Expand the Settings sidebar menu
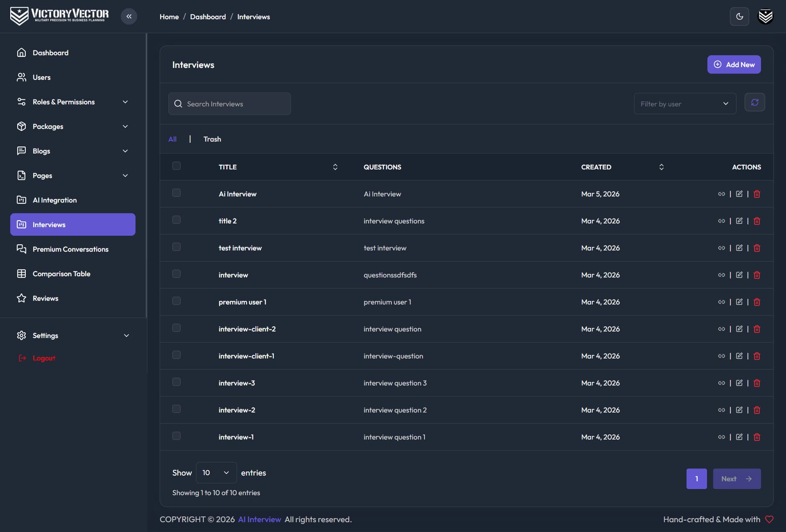The height and width of the screenshot is (532, 786). click(x=73, y=336)
